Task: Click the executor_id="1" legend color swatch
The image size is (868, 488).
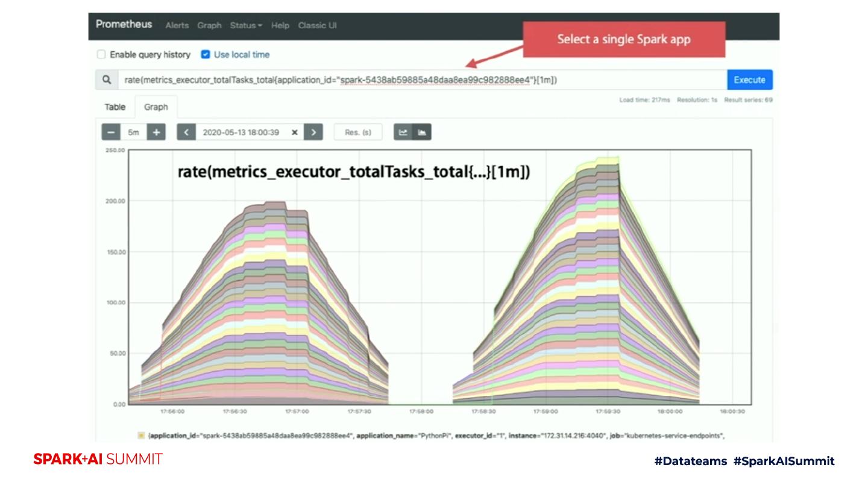Action: pos(141,435)
